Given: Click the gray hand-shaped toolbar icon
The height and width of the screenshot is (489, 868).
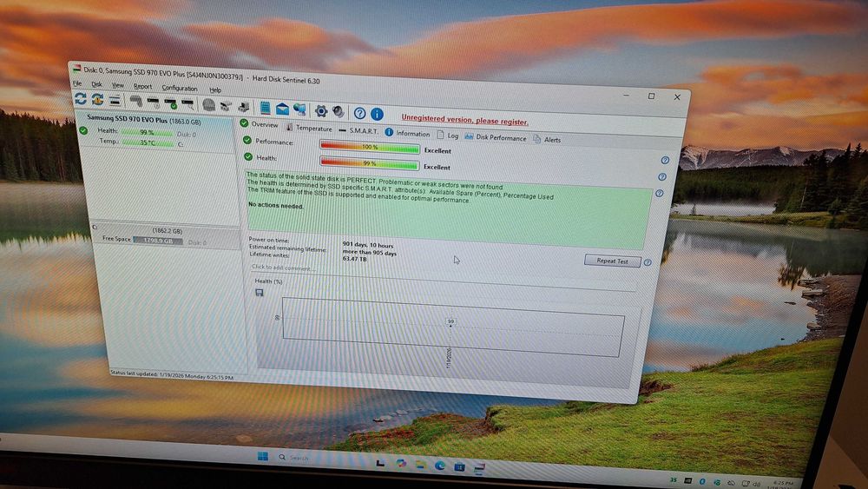Looking at the screenshot, I should pyautogui.click(x=135, y=102).
